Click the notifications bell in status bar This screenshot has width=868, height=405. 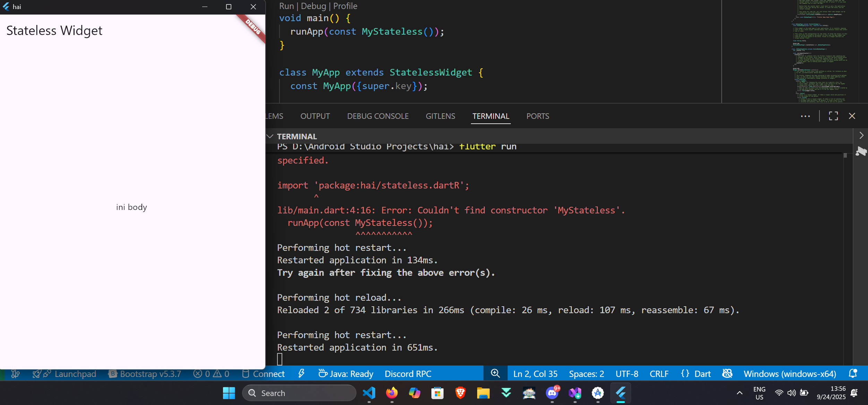[853, 373]
